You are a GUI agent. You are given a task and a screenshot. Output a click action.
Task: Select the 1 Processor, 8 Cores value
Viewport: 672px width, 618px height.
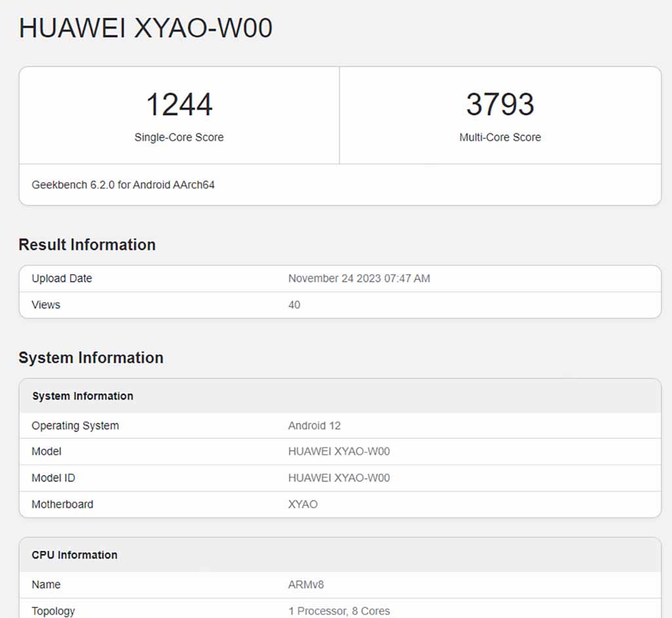coord(339,611)
